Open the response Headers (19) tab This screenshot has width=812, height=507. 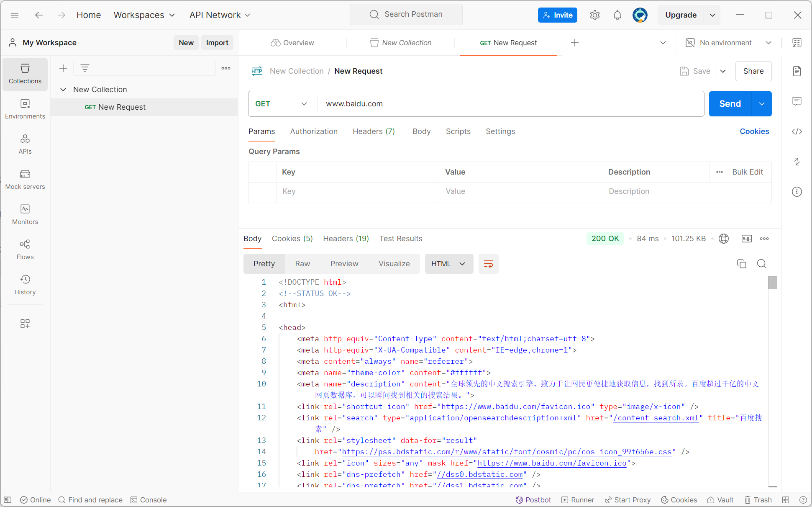pyautogui.click(x=346, y=239)
